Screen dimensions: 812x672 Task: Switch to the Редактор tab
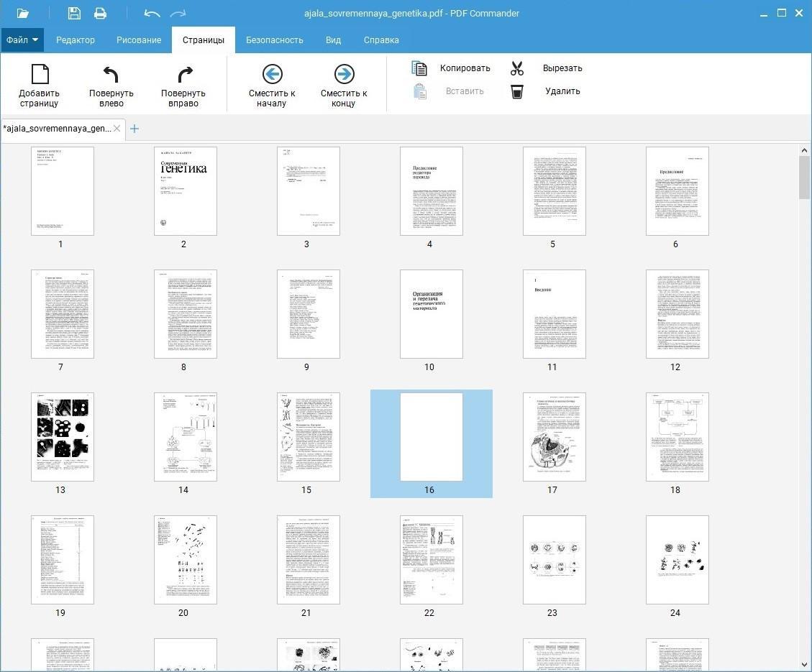click(75, 40)
